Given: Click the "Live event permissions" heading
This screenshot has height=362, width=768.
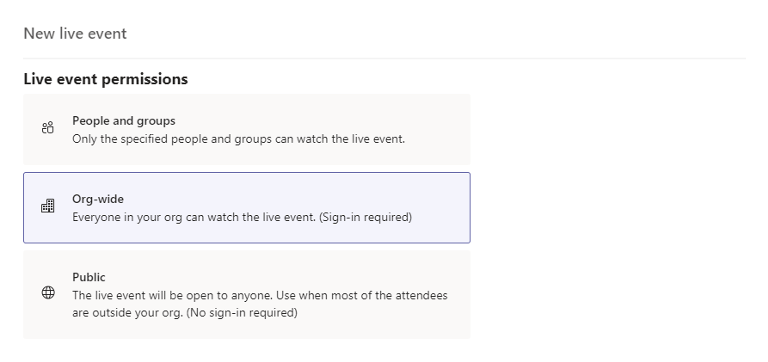Looking at the screenshot, I should pos(105,79).
